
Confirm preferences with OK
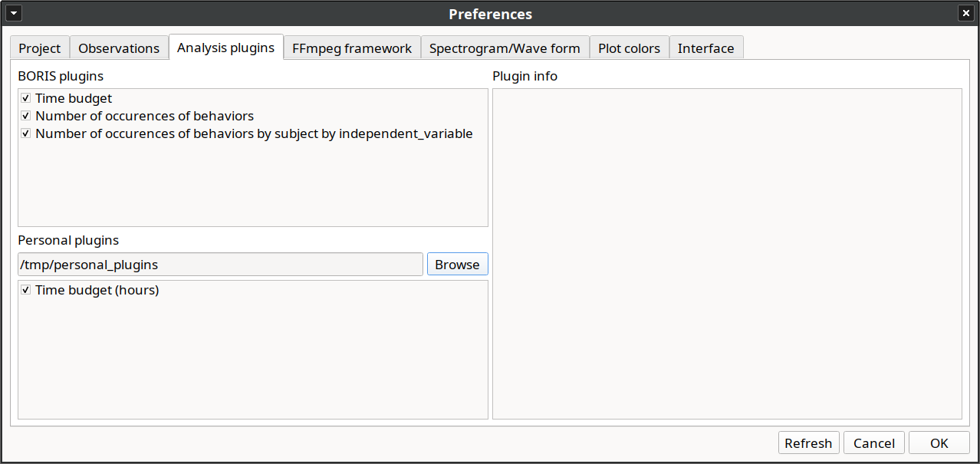click(939, 443)
